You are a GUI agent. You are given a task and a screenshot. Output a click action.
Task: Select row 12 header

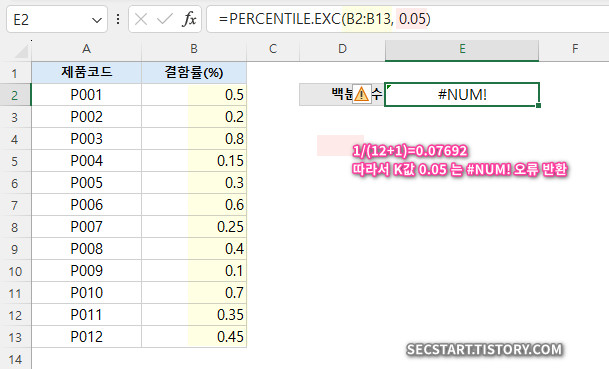tap(15, 315)
